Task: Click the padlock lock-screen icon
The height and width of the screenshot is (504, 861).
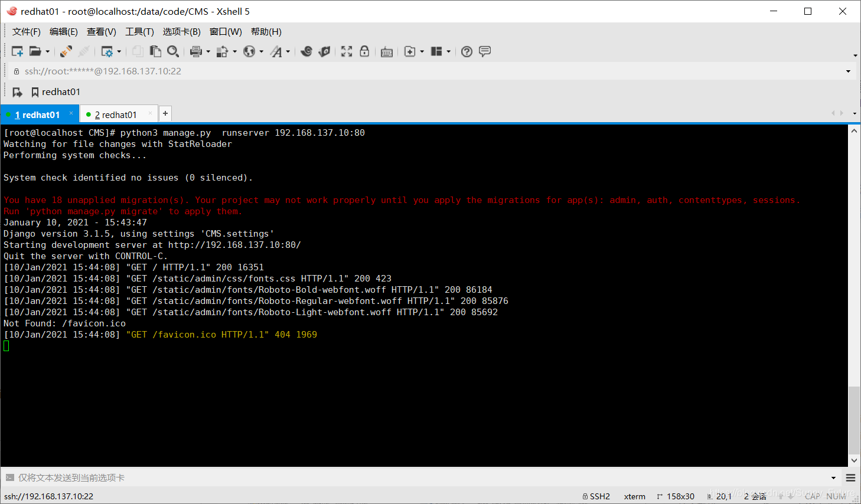Action: (x=364, y=51)
